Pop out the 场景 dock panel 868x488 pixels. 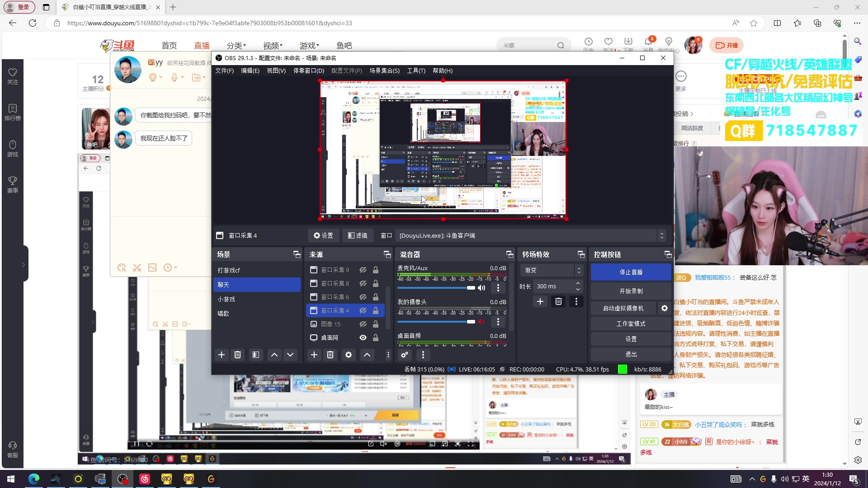[x=297, y=254]
